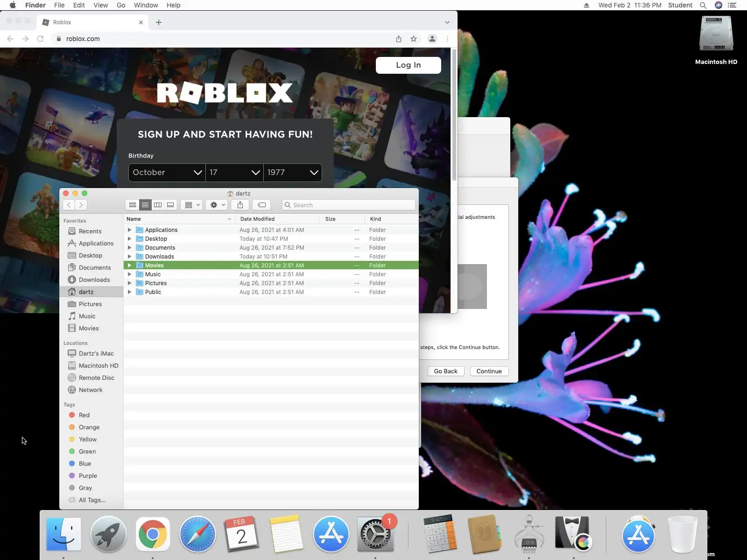Image resolution: width=747 pixels, height=560 pixels.
Task: Expand the Documents folder disclosure triangle
Action: 129,248
